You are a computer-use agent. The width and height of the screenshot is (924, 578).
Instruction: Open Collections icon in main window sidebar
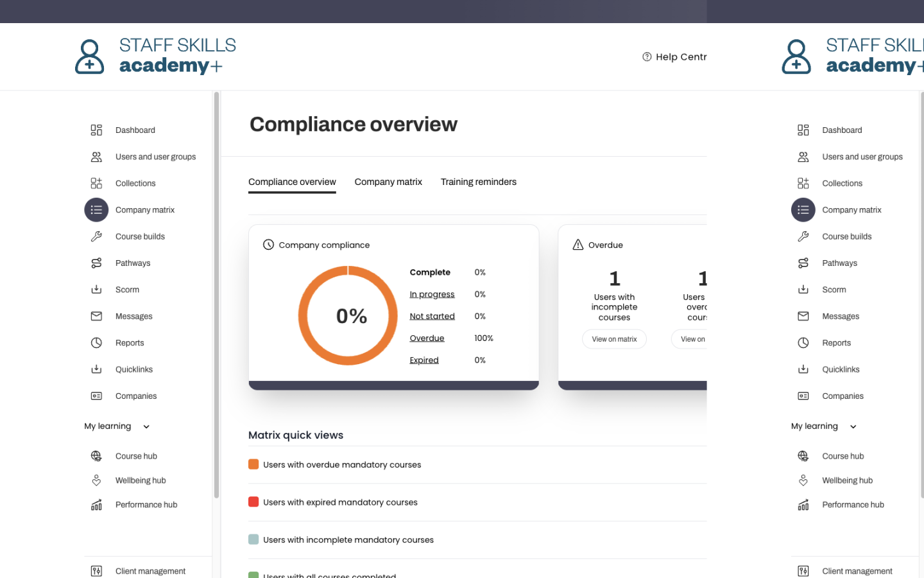coord(96,184)
